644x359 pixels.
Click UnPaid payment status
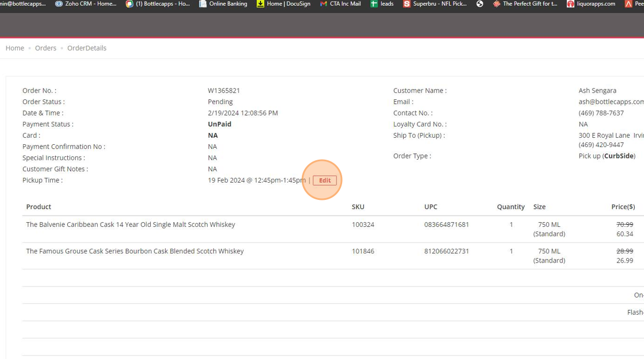pyautogui.click(x=219, y=124)
